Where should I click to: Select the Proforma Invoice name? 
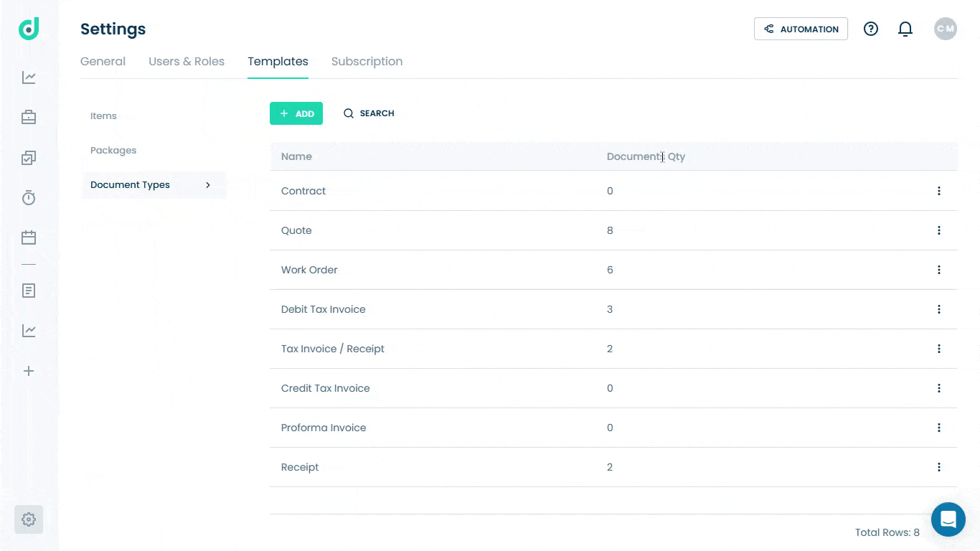[324, 428]
